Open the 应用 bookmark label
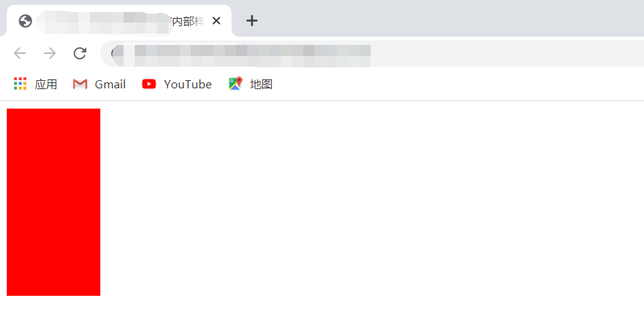Image resolution: width=644 pixels, height=319 pixels. tap(46, 84)
